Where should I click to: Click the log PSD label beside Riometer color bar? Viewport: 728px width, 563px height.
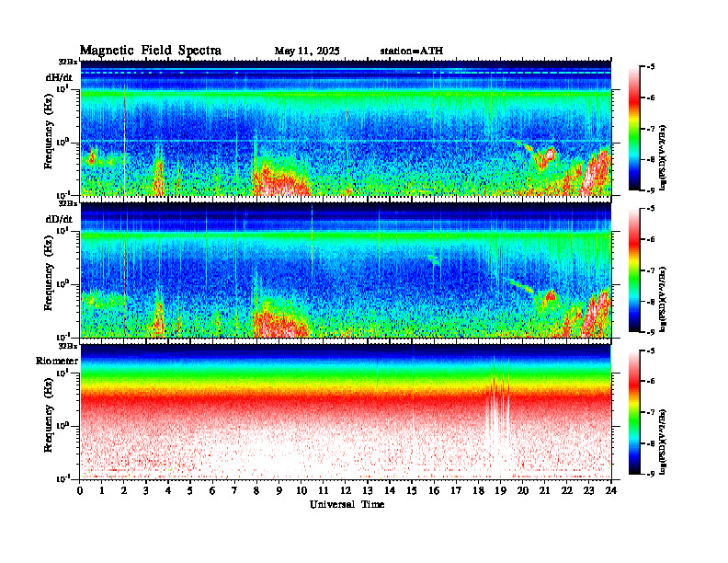tap(663, 442)
